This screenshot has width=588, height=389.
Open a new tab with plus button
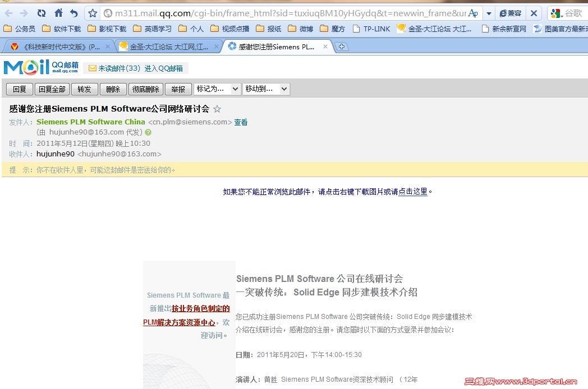pos(341,47)
